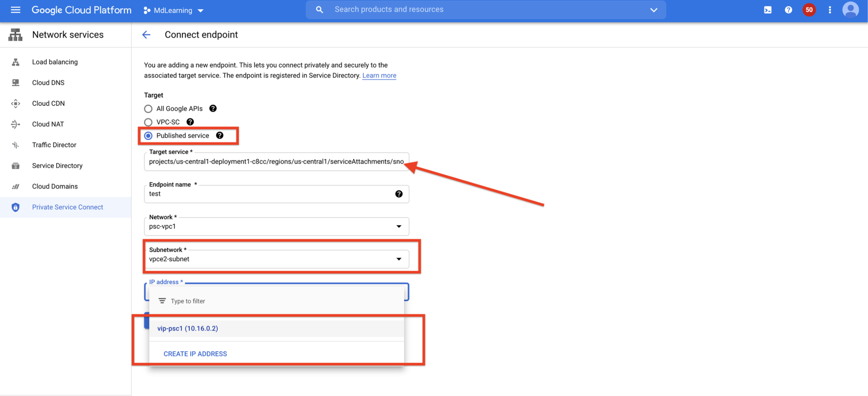Select the All Google APIs target
Screen dimensions: 868x396
tap(148, 108)
